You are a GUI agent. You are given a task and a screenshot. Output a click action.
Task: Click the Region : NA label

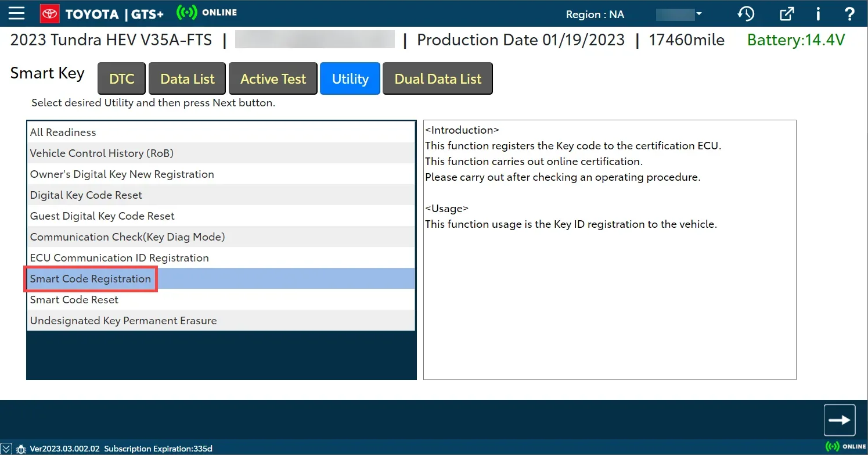tap(595, 15)
